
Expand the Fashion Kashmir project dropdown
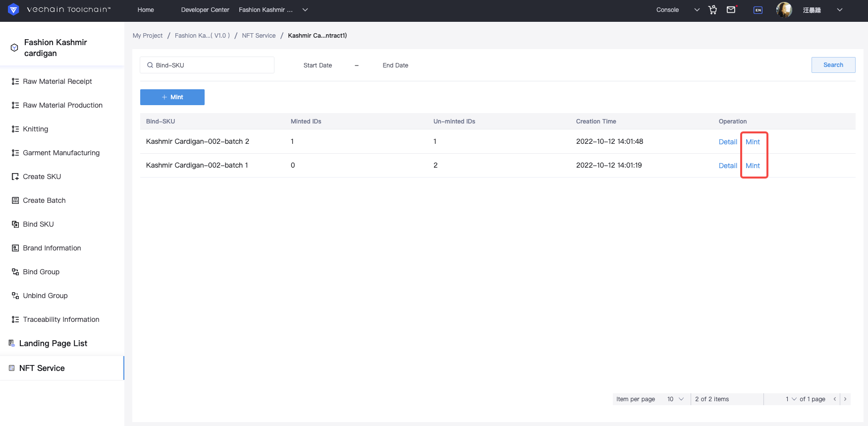pyautogui.click(x=305, y=10)
